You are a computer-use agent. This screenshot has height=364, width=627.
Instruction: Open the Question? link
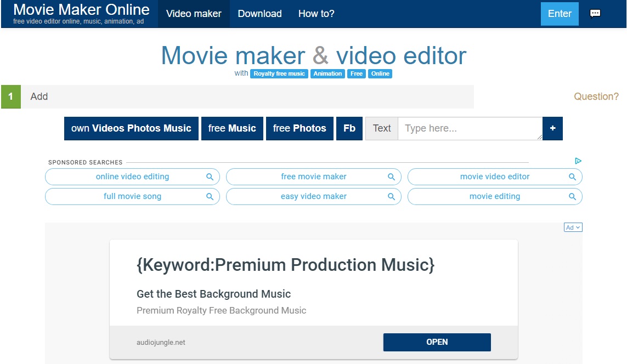click(x=597, y=96)
